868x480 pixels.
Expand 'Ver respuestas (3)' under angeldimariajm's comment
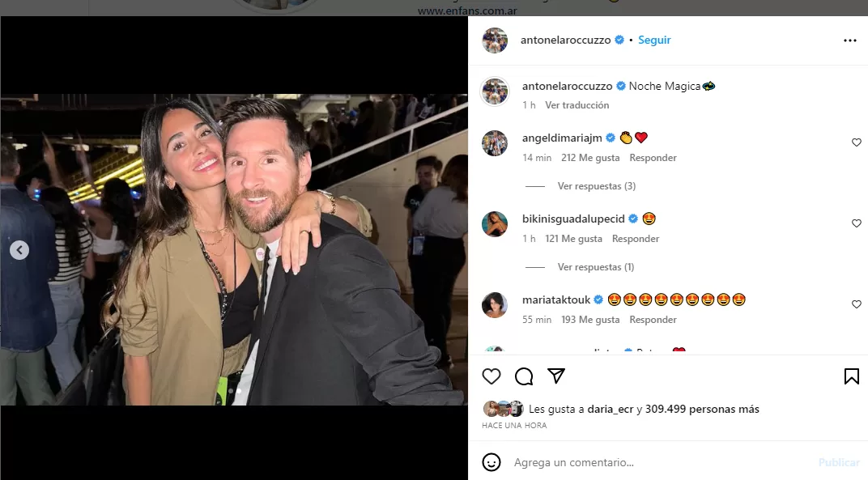tap(597, 185)
